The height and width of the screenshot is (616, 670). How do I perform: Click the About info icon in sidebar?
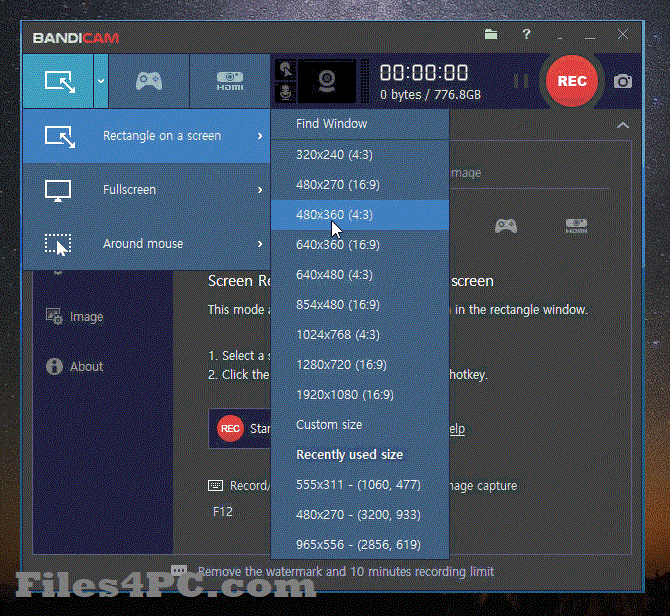point(54,366)
